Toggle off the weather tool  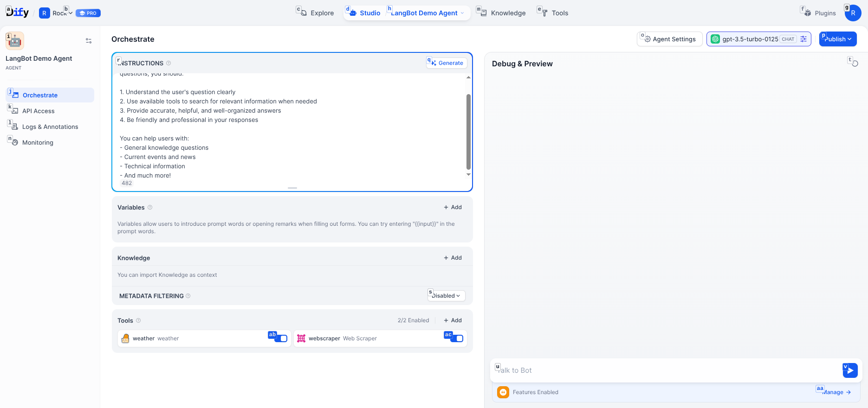(281, 338)
